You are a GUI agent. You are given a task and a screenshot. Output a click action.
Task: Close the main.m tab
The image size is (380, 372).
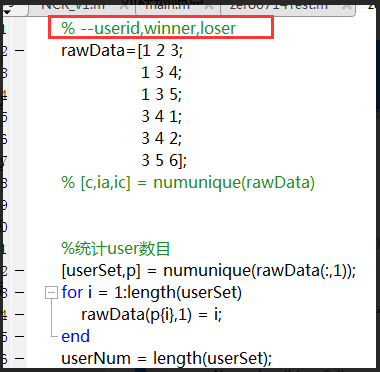(209, 6)
